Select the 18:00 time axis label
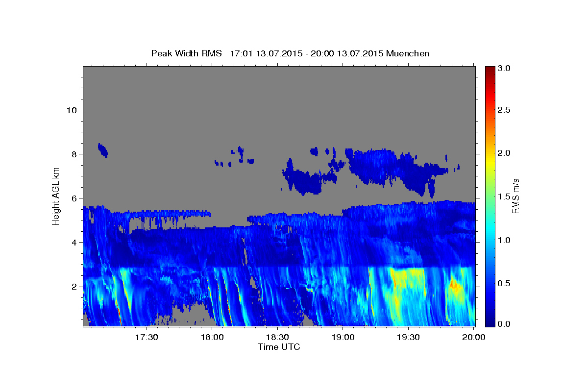 (x=212, y=337)
